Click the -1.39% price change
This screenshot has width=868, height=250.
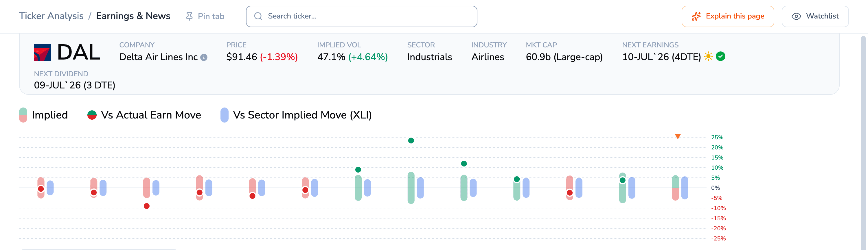279,57
